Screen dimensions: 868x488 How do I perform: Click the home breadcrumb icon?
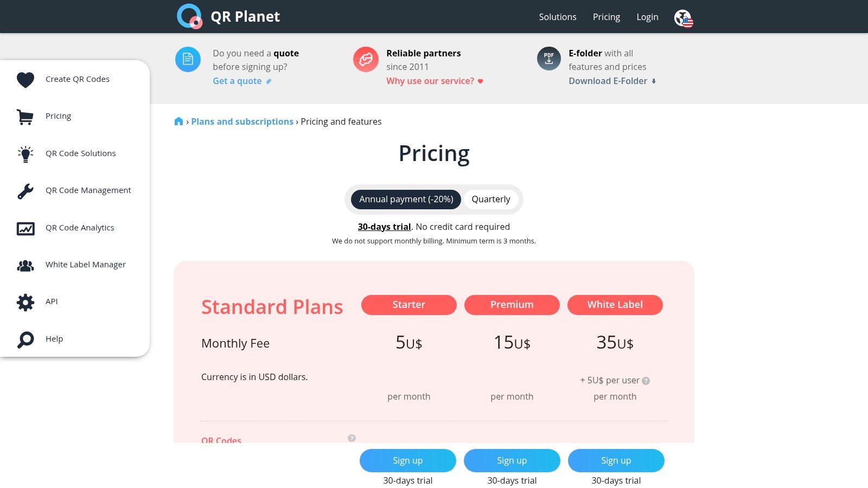178,121
